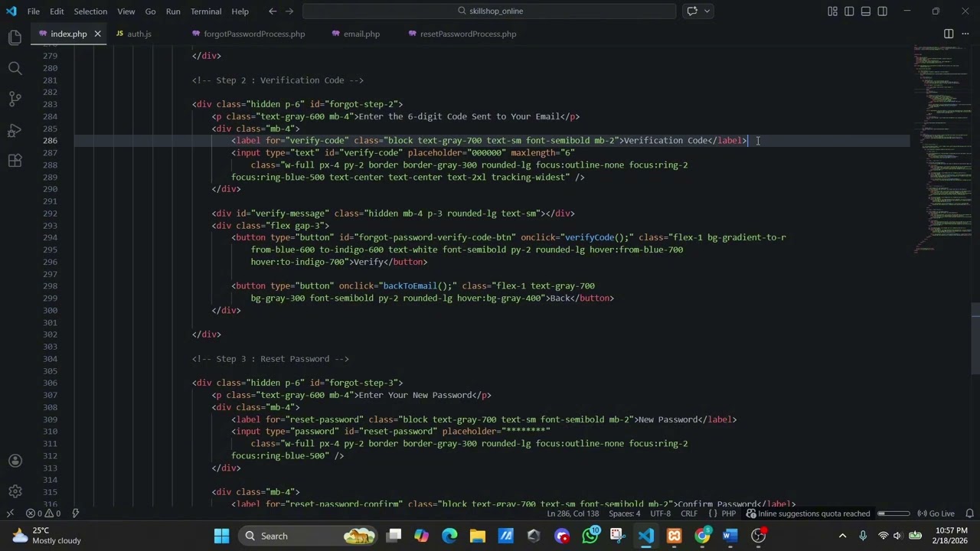Show hidden system tray icons chevron

point(842,536)
